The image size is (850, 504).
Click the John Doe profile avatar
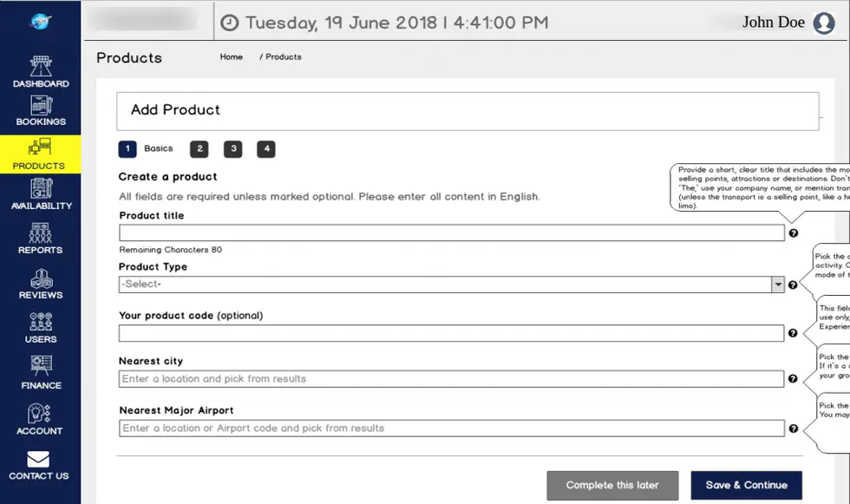(x=823, y=23)
